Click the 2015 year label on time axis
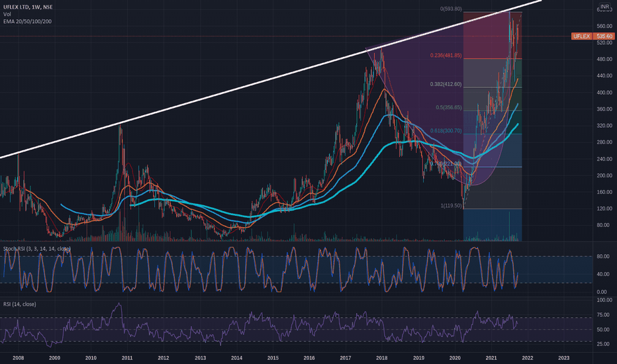Screen dimensions: 617x364 273,358
